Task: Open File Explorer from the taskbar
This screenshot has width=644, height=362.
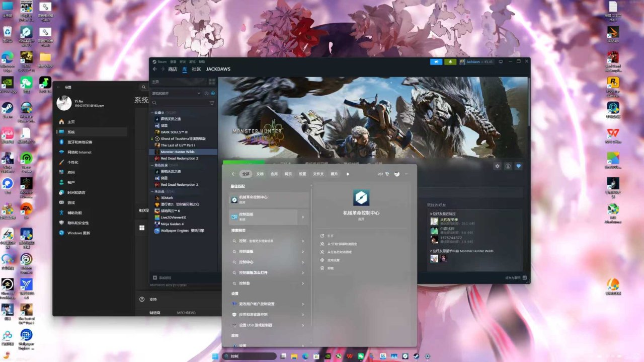Action: [294, 356]
